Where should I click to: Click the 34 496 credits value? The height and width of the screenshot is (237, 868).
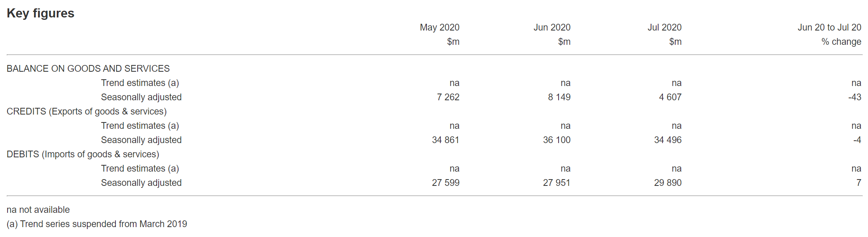point(668,140)
